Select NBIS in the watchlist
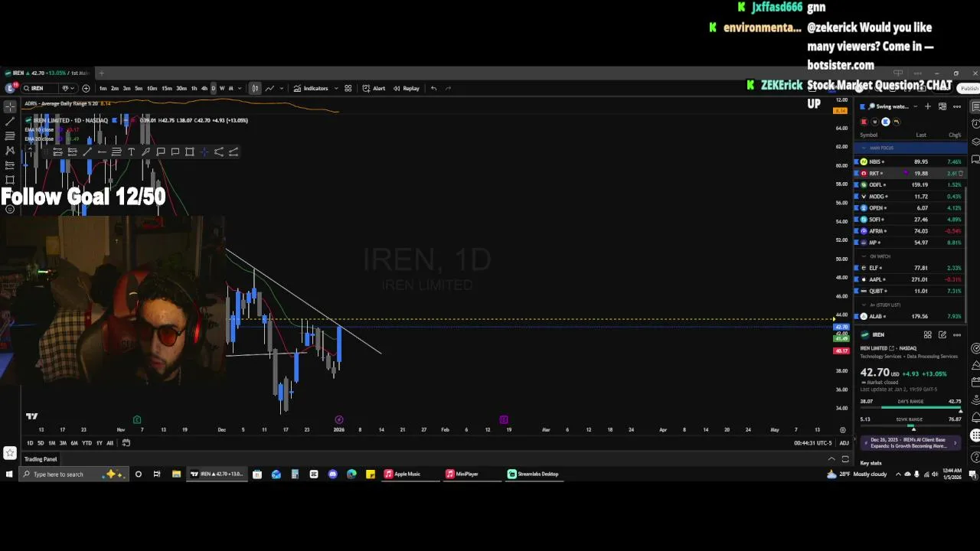Image resolution: width=980 pixels, height=551 pixels. (911, 161)
